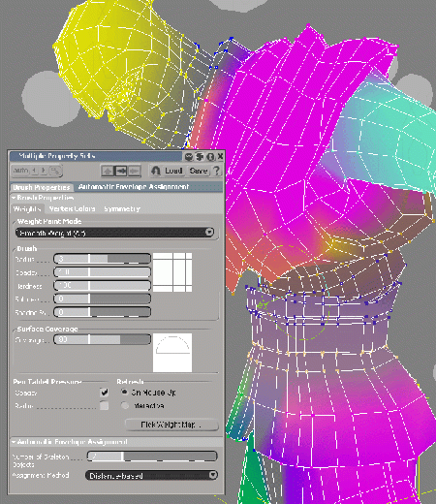Toggle Pen Tablet Pressure Opacity checkbox
Screen dimensions: 436x504
click(x=104, y=393)
